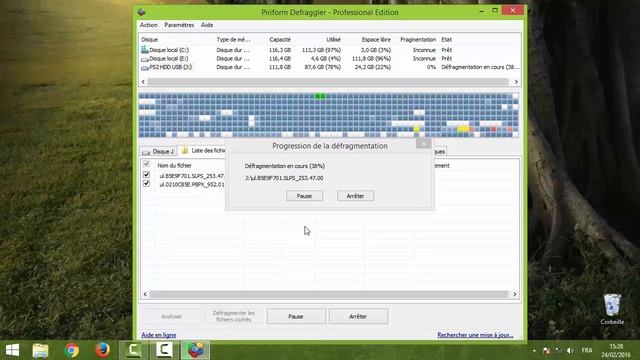Screen dimensions: 640x360
Task: Sort drives by Disque column header
Action: point(149,40)
